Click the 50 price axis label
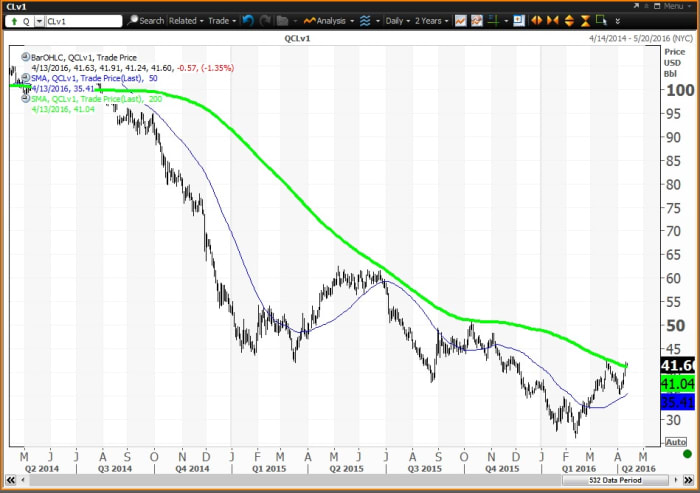Image resolution: width=700 pixels, height=493 pixels. coord(675,326)
